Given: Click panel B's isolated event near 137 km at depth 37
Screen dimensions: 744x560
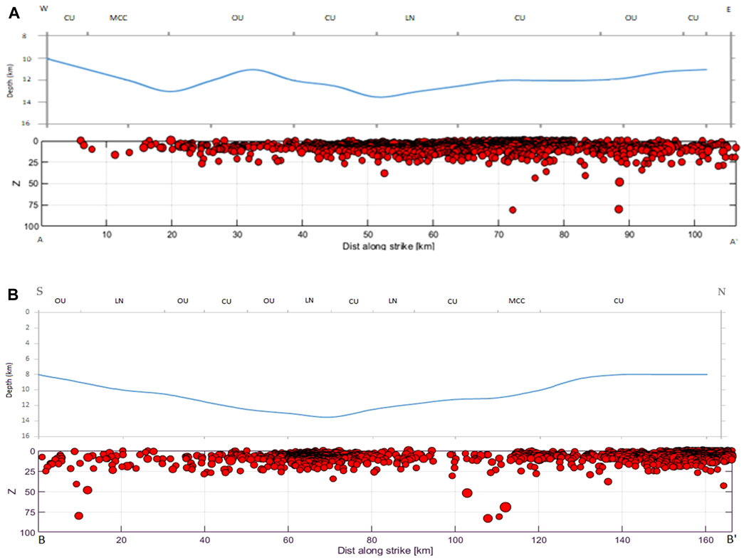Looking at the screenshot, I should tap(608, 481).
